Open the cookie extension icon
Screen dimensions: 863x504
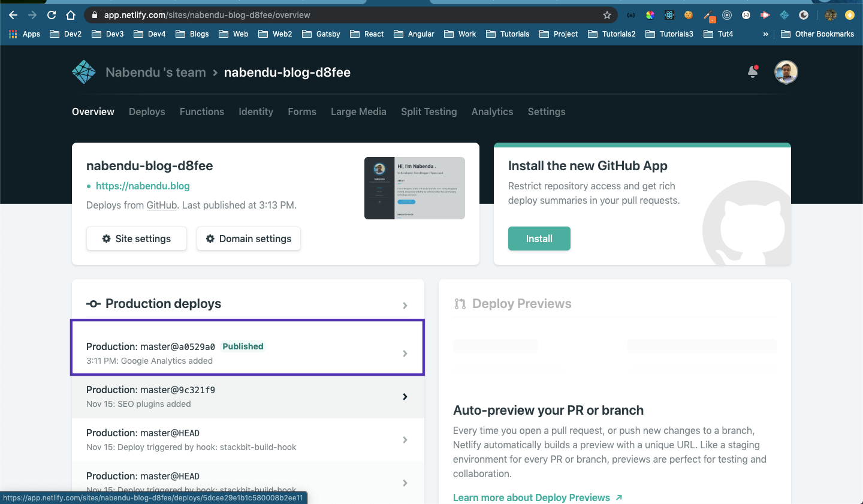coord(689,15)
